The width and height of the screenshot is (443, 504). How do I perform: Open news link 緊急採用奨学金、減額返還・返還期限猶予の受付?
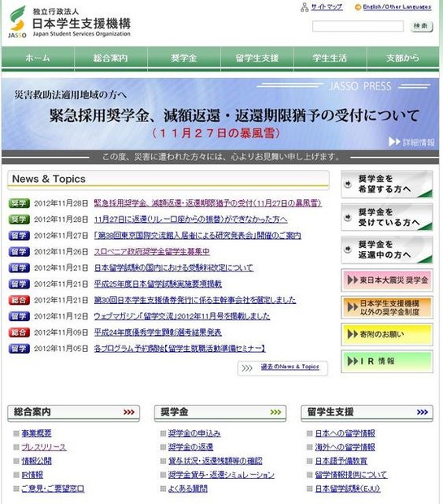(207, 203)
